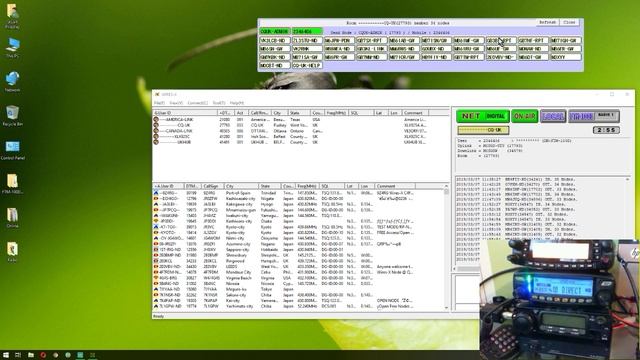
Task: Open Windows Start menu
Action: click(6, 355)
